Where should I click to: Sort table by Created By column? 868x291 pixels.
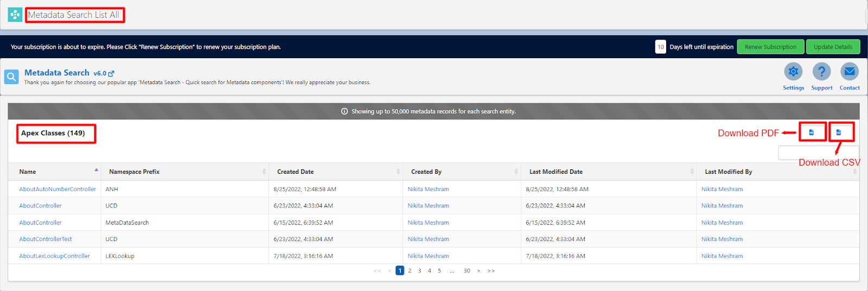click(462, 172)
